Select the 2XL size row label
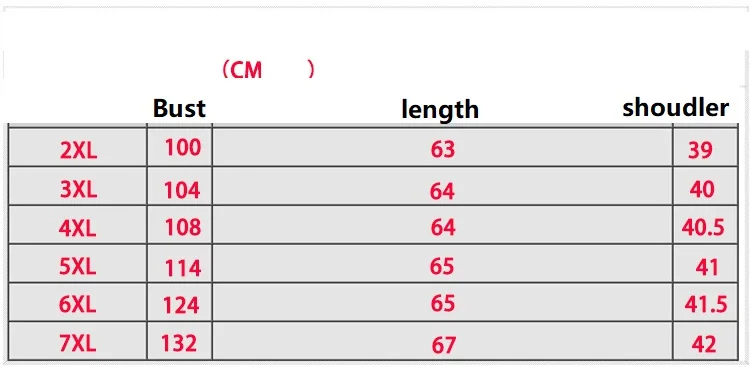 78,151
